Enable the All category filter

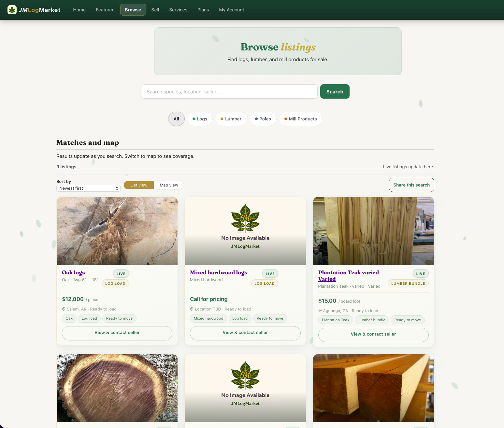(x=176, y=119)
